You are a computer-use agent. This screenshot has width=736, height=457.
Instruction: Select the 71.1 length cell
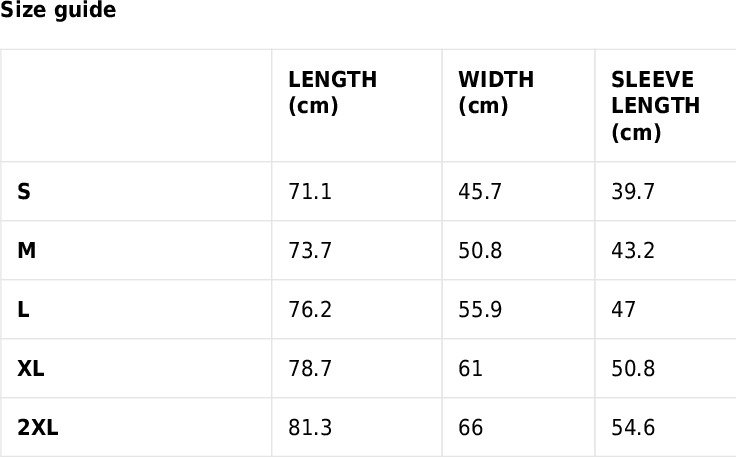click(x=310, y=192)
